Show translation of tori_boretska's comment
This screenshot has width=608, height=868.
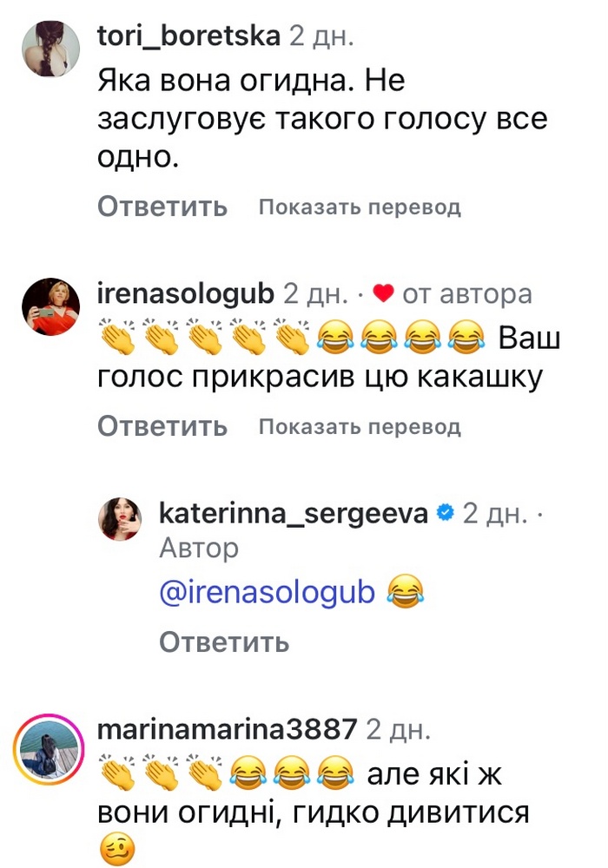point(359,207)
